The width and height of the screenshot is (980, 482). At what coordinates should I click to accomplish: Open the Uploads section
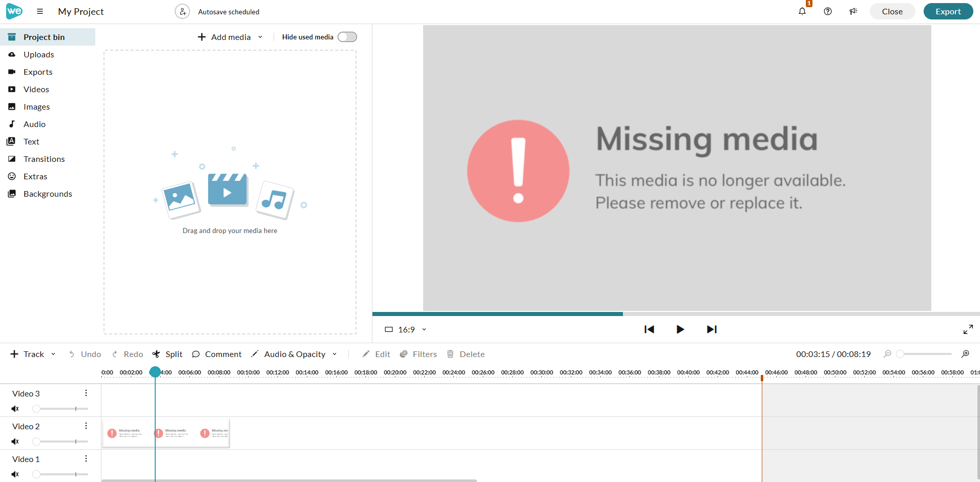pyautogui.click(x=48, y=54)
